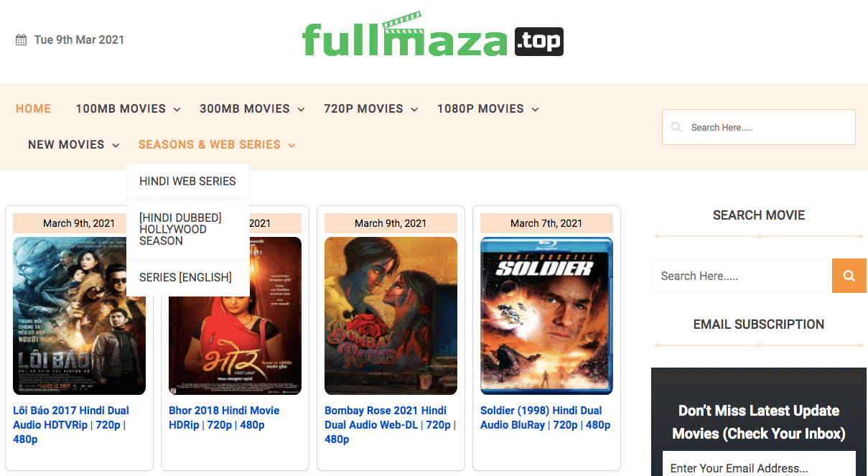Click the calendar icon beside the date
The height and width of the screenshot is (476, 868).
pyautogui.click(x=22, y=40)
